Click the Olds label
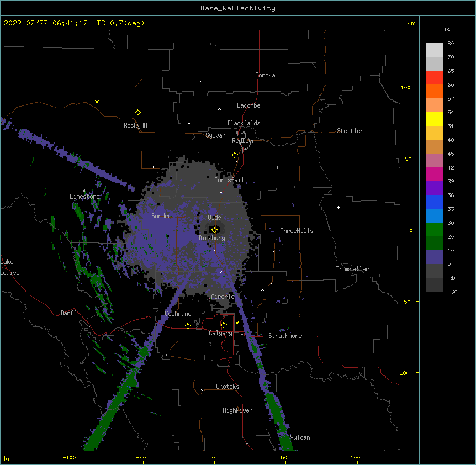The image size is (476, 465). pyautogui.click(x=214, y=218)
